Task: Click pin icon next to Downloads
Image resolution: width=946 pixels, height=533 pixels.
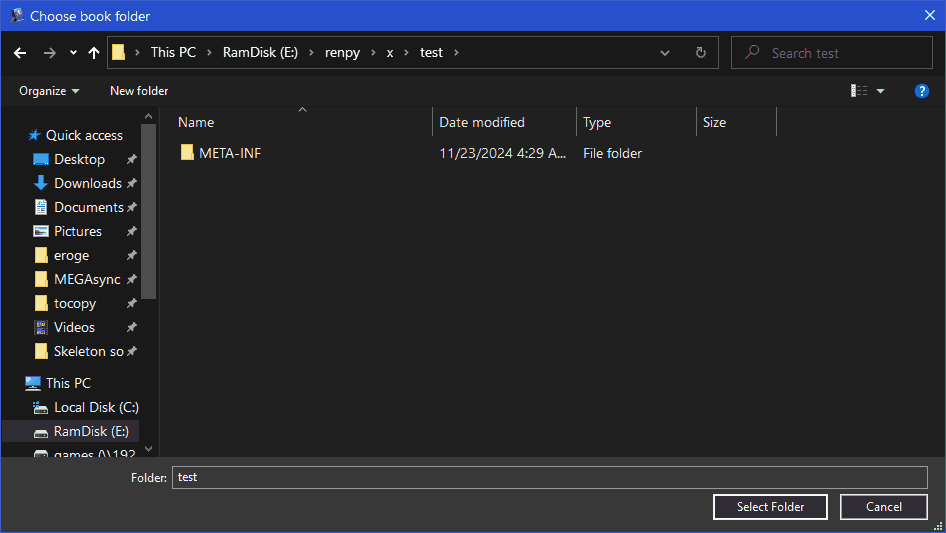Action: click(132, 183)
